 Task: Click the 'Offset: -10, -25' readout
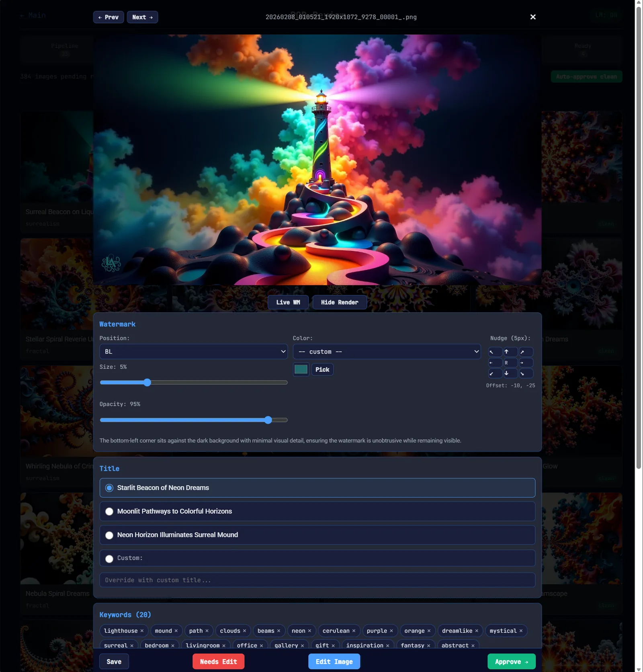[510, 385]
